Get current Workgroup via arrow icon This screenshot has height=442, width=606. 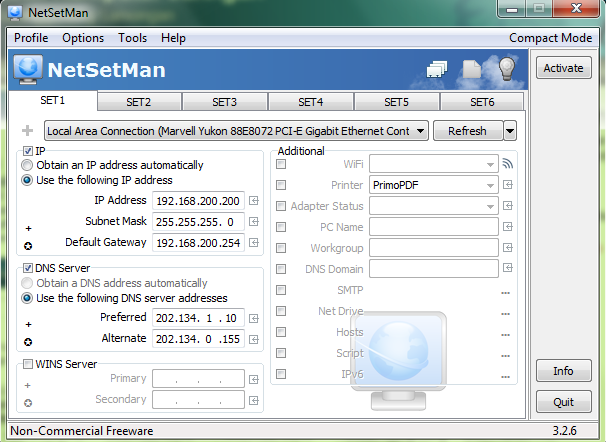(508, 247)
